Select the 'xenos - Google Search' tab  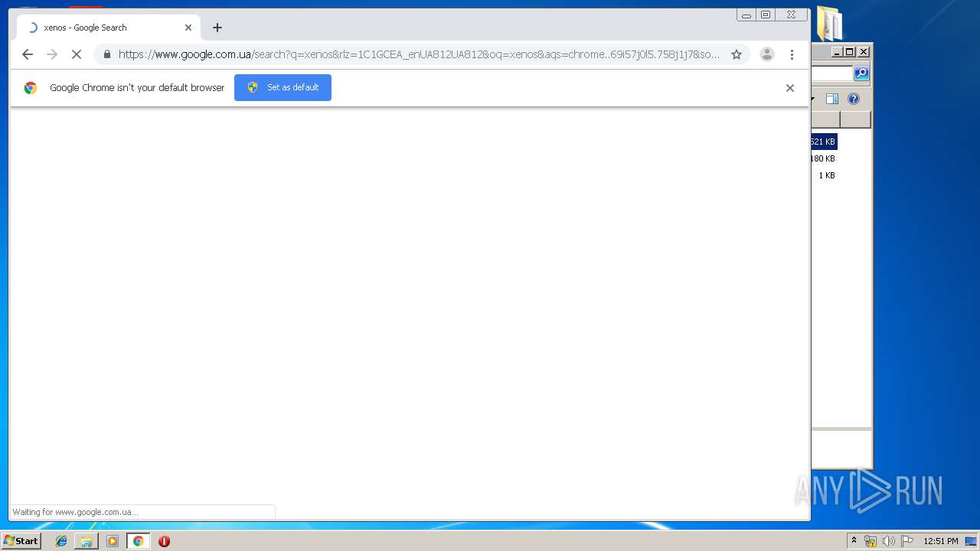[109, 28]
